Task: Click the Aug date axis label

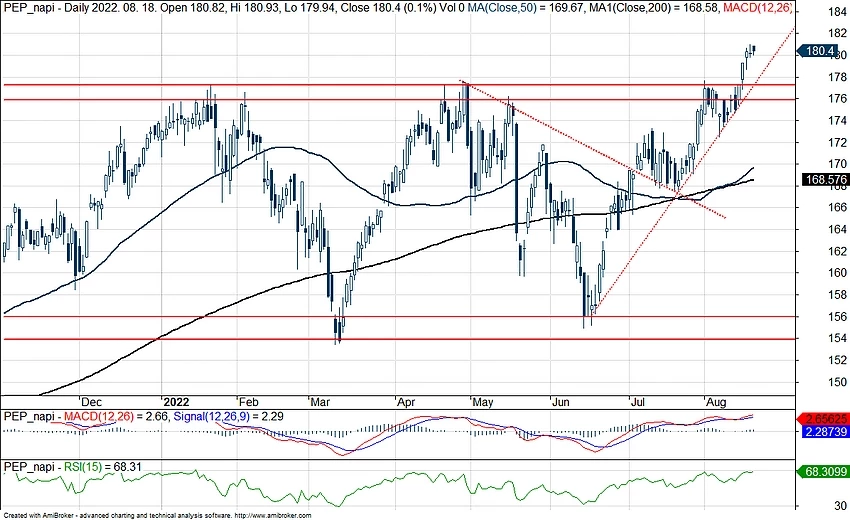Action: [x=716, y=402]
